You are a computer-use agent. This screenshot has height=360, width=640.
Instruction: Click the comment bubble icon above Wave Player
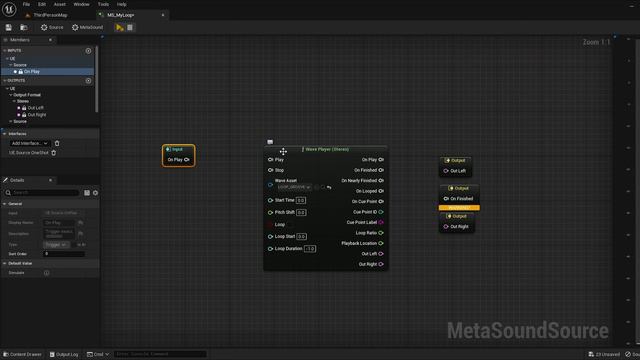click(x=270, y=142)
